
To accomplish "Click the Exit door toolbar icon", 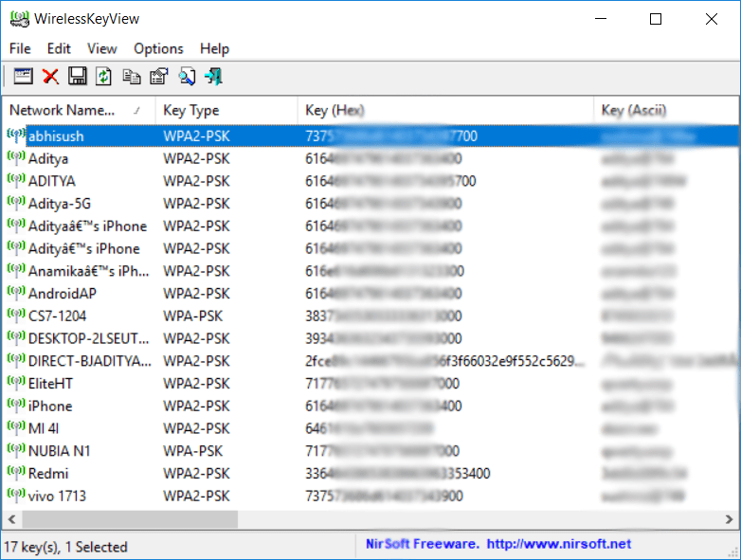I will tap(213, 76).
